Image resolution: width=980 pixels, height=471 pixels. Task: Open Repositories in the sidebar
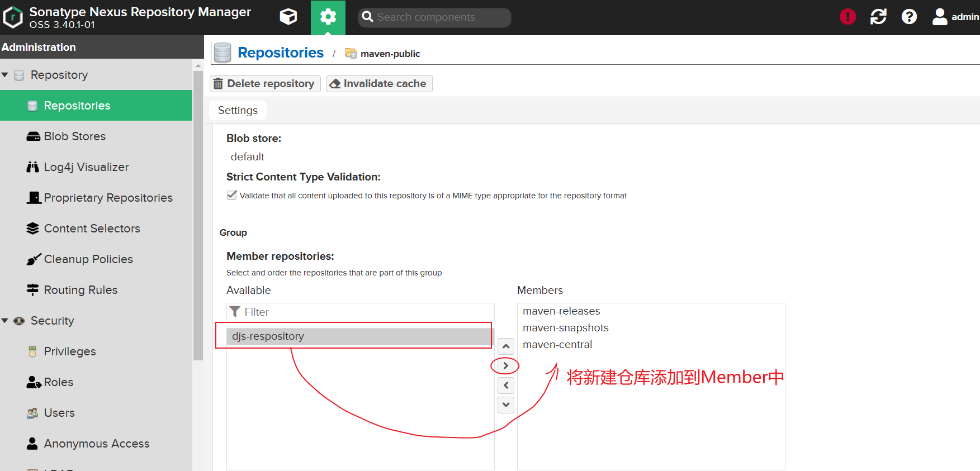(x=96, y=106)
